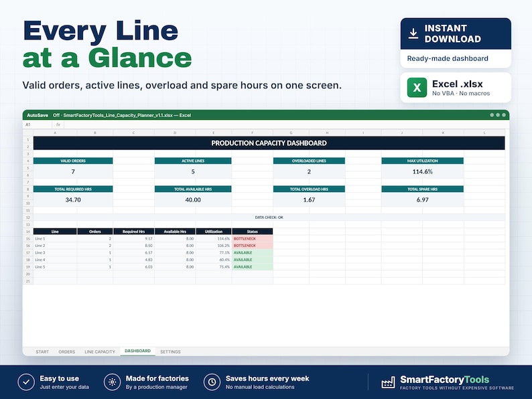Select the 6.97 total spare hours value
532x399 pixels.
point(422,199)
